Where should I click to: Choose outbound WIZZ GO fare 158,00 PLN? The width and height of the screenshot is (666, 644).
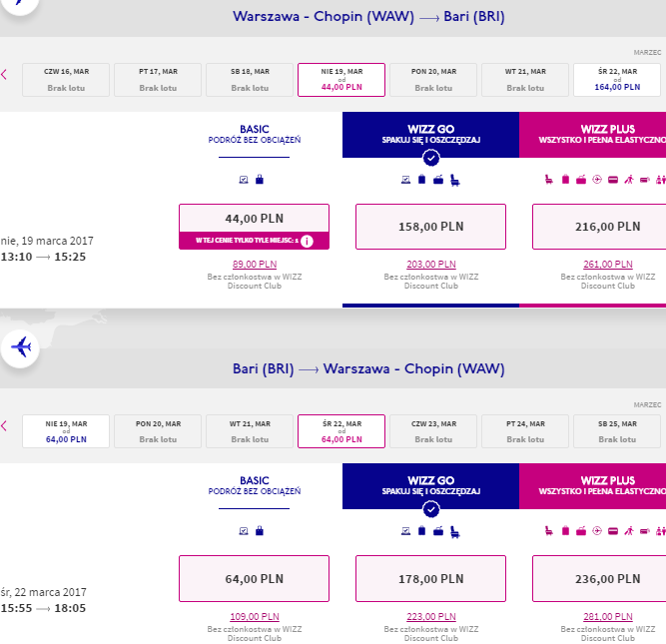(430, 227)
